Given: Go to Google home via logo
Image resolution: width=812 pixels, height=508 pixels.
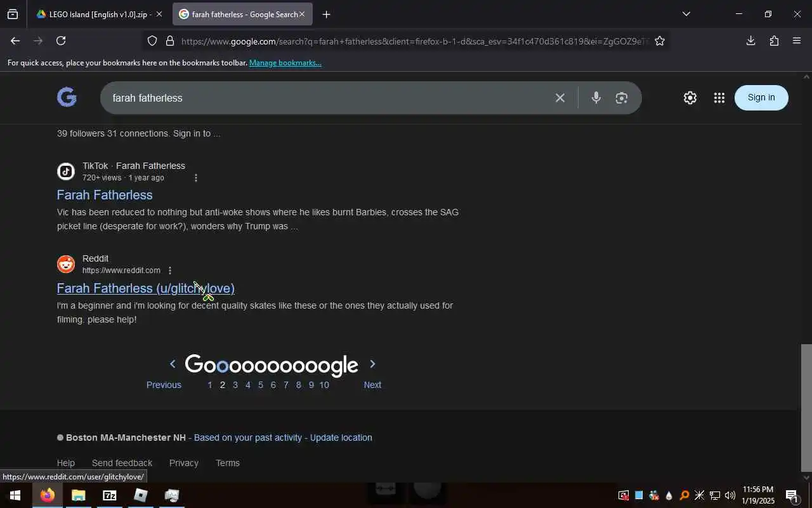Looking at the screenshot, I should point(67,97).
